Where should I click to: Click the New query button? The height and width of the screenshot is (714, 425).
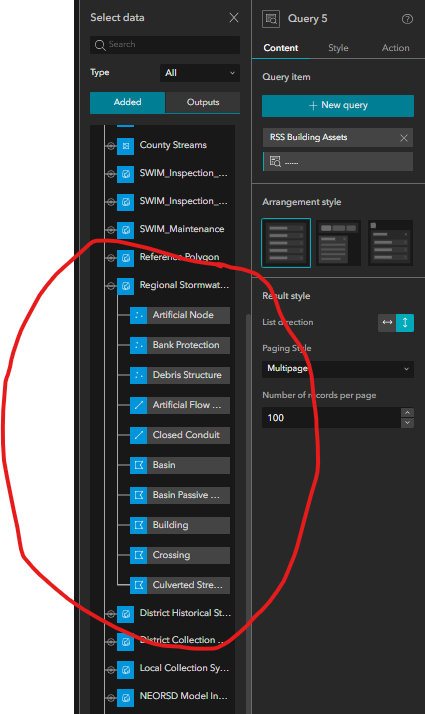[x=338, y=106]
